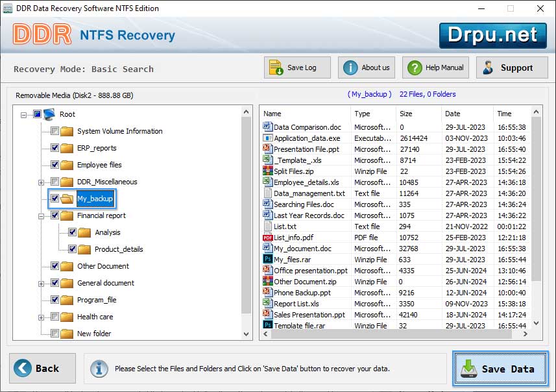Collapse the Financial report folder node
This screenshot has width=556, height=392.
click(41, 216)
